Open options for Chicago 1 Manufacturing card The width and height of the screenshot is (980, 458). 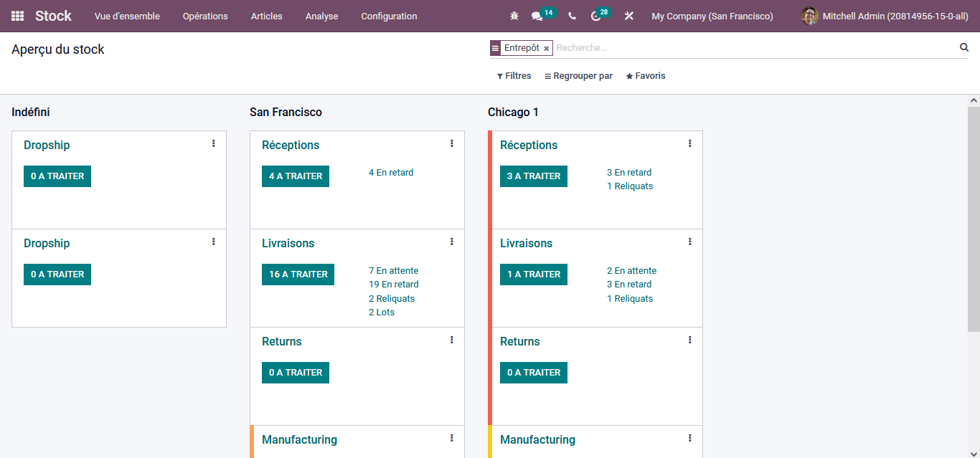pos(689,438)
